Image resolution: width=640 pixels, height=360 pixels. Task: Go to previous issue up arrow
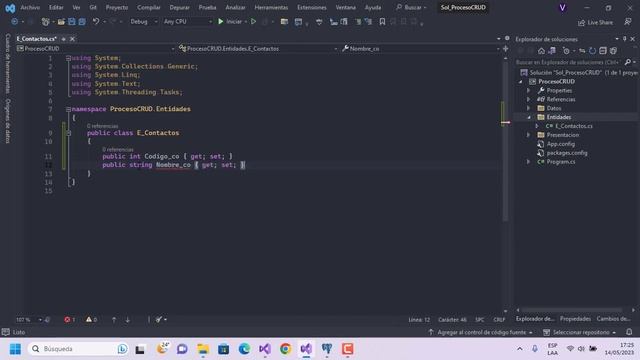coord(114,320)
